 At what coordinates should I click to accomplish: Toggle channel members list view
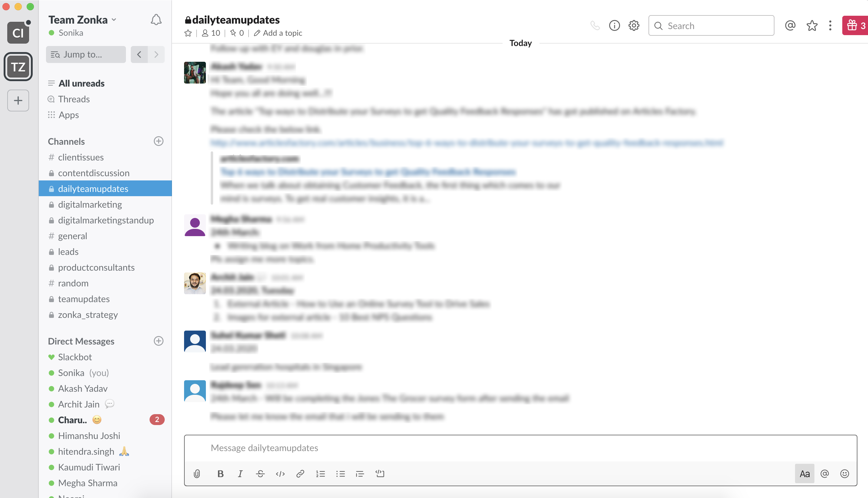[210, 33]
